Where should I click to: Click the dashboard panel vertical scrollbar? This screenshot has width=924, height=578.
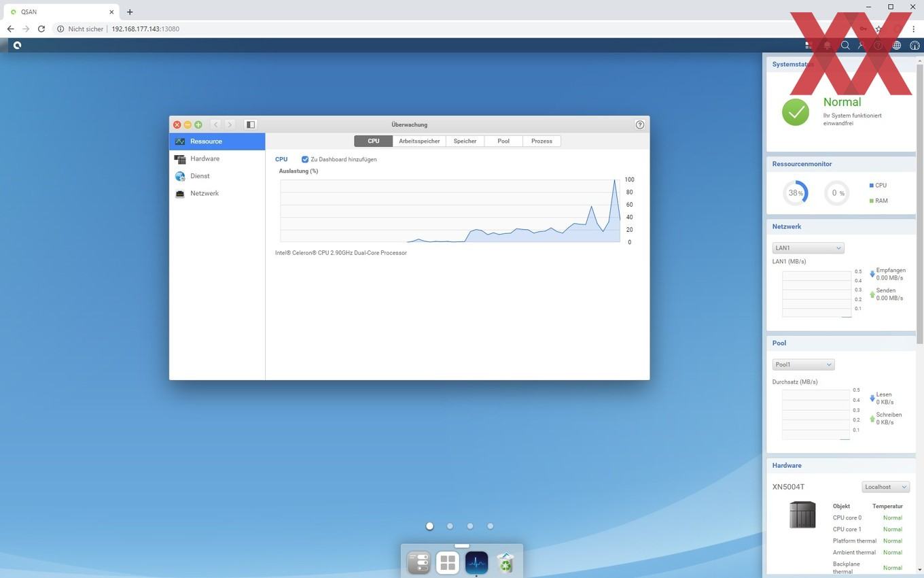[x=920, y=204]
